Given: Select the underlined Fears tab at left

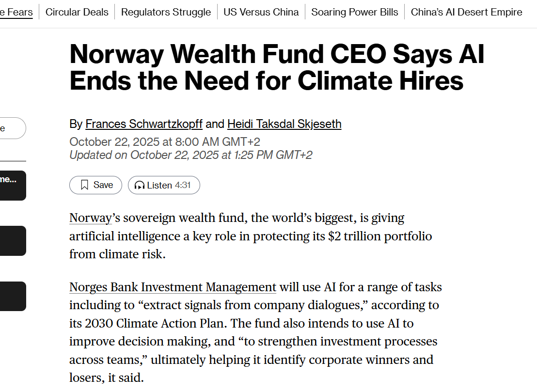Looking at the screenshot, I should 16,12.
